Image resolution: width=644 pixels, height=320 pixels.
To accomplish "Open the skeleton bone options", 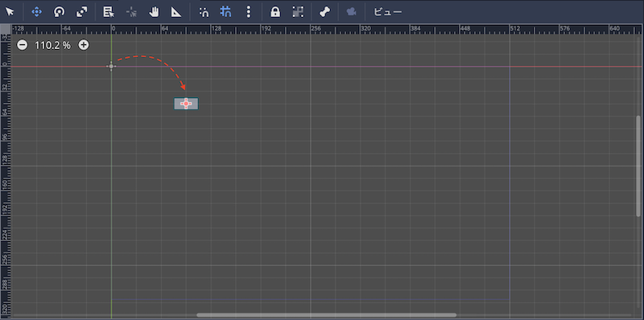I will (325, 12).
